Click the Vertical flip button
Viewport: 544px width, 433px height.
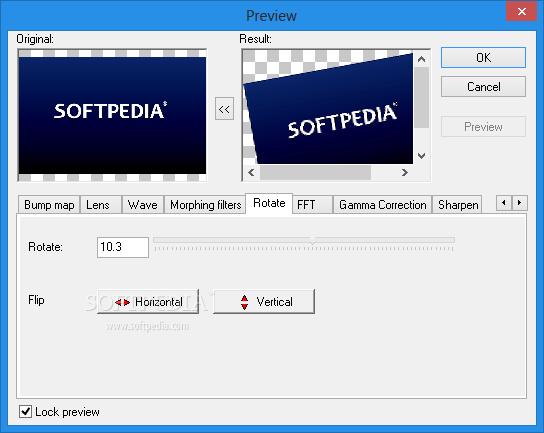click(264, 302)
